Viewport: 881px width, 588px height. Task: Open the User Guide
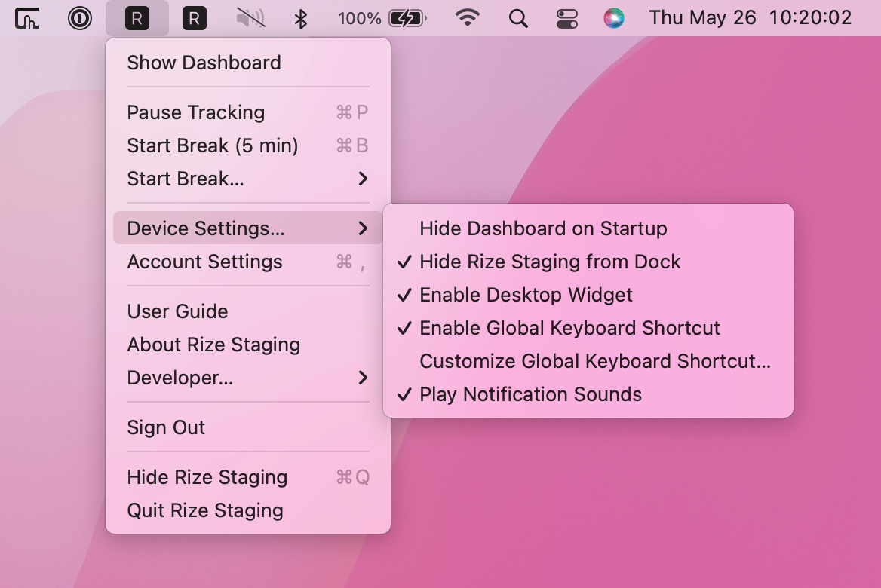[x=247, y=311]
